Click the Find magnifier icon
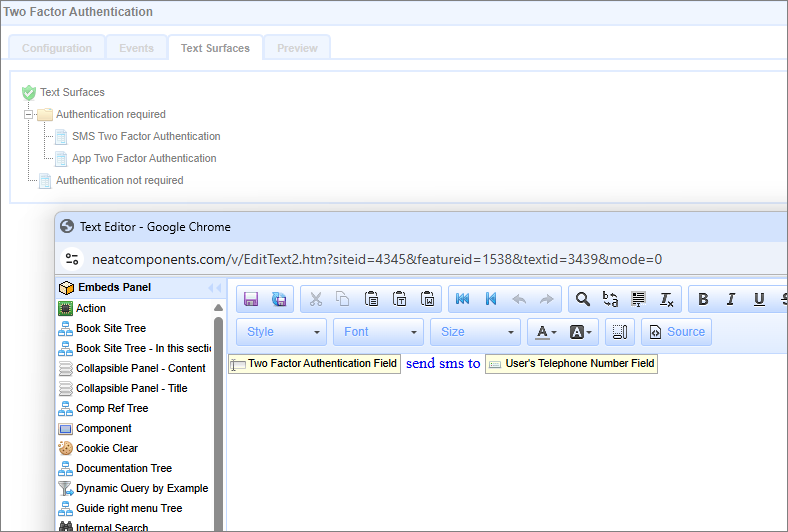Viewport: 788px width, 532px height. 583,299
